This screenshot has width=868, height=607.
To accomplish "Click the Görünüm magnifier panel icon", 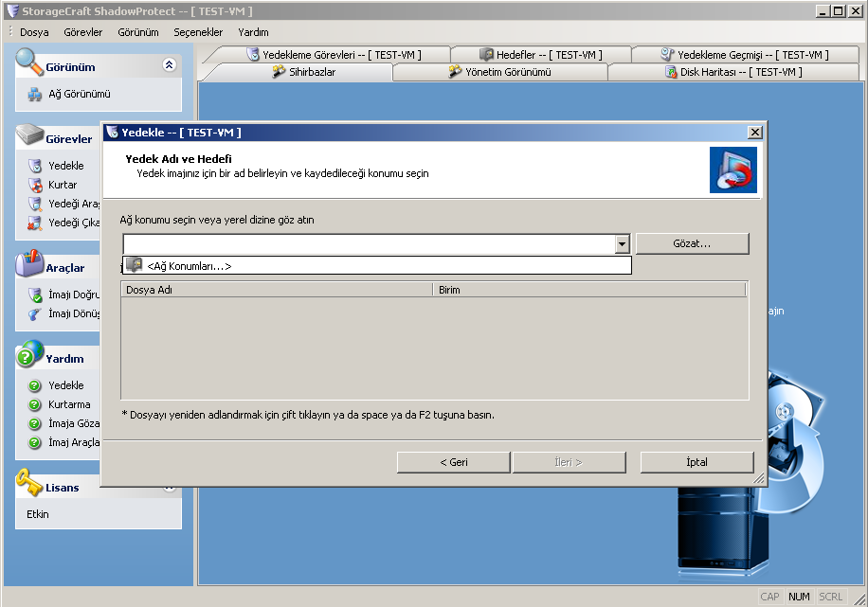I will point(29,62).
